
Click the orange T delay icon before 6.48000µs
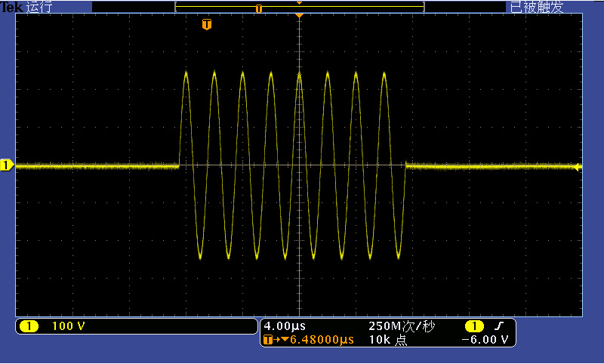tap(267, 341)
